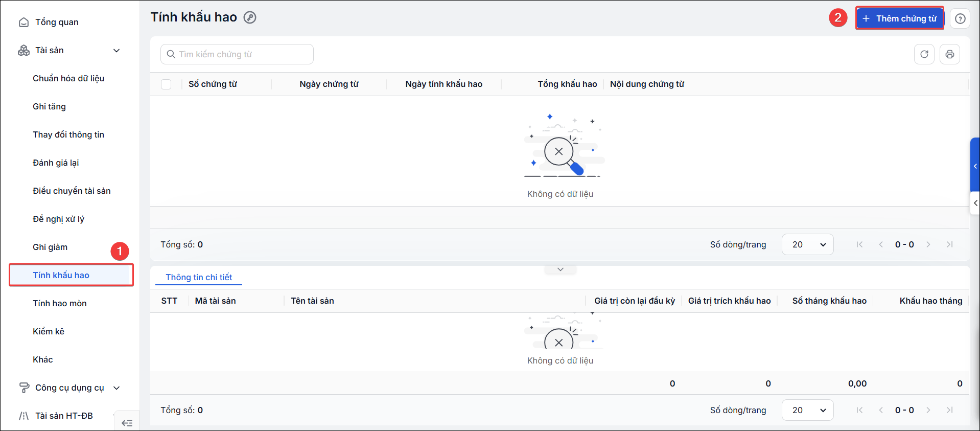The height and width of the screenshot is (431, 980).
Task: Click the Giá trị trích khấu hao column header
Action: [x=729, y=301]
